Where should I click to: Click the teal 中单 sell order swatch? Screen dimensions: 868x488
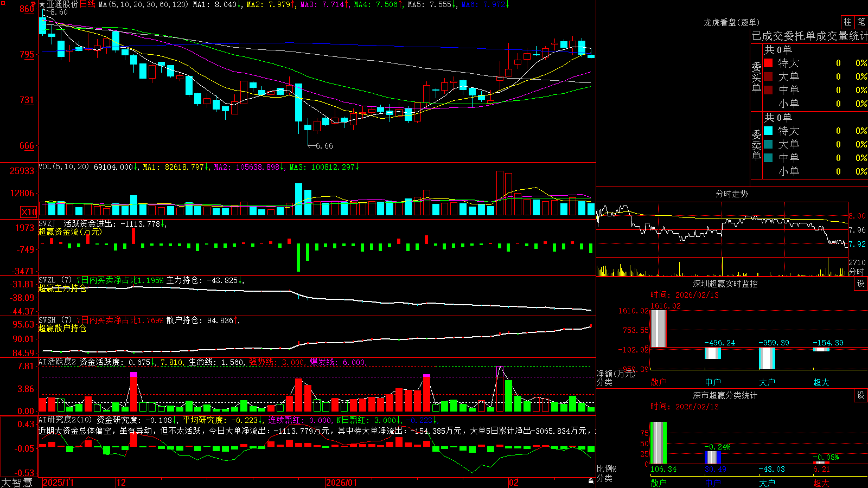[x=768, y=158]
